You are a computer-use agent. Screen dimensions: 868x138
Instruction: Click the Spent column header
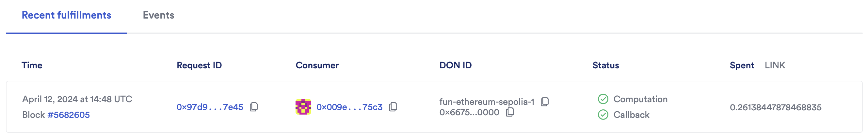(x=742, y=65)
